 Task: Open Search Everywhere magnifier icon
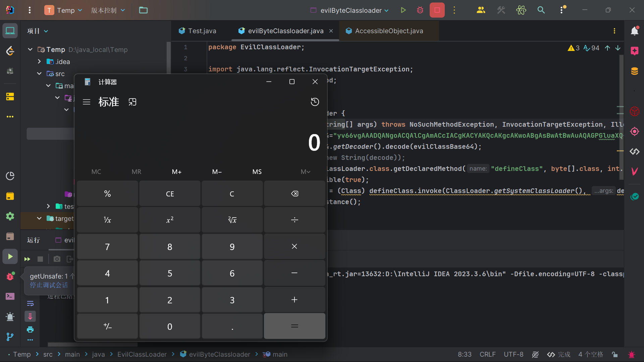click(541, 10)
